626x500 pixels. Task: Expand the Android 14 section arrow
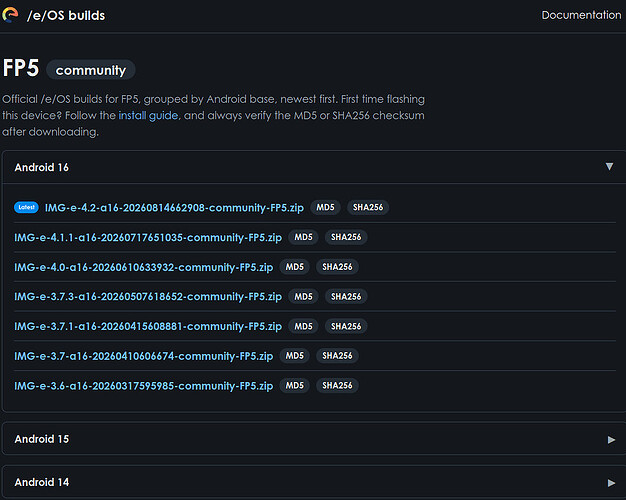[611, 483]
